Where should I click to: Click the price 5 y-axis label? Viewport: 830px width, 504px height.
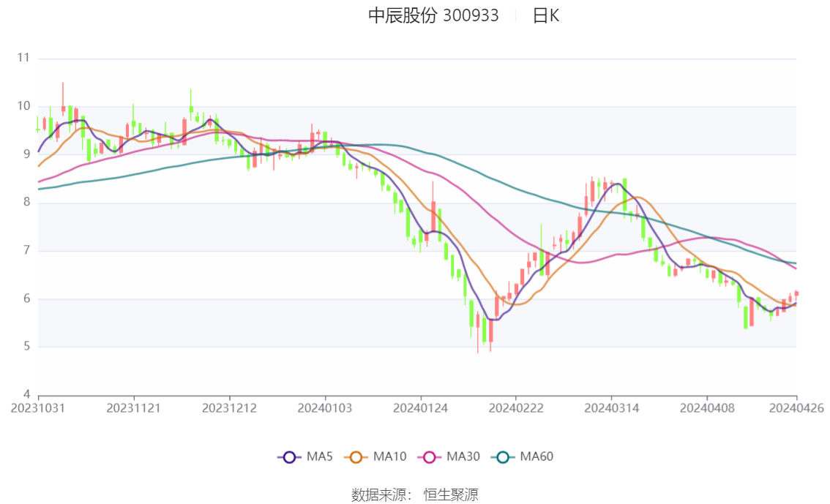click(x=27, y=347)
